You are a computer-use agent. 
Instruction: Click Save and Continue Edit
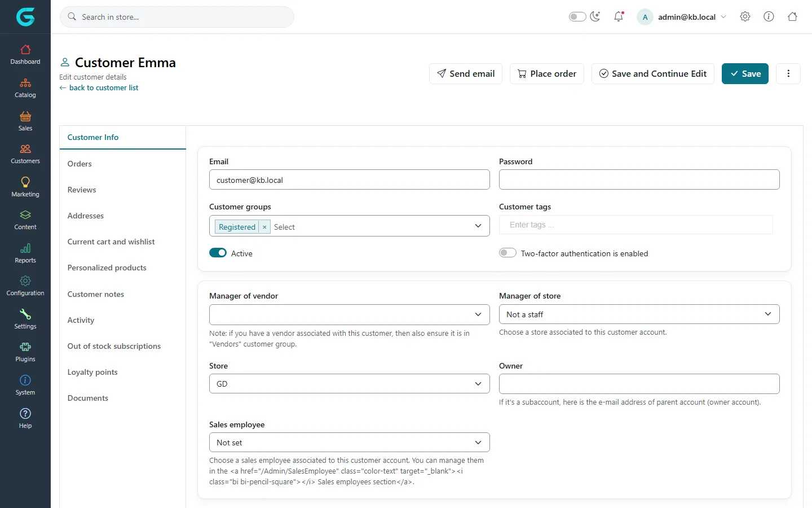[x=653, y=74]
